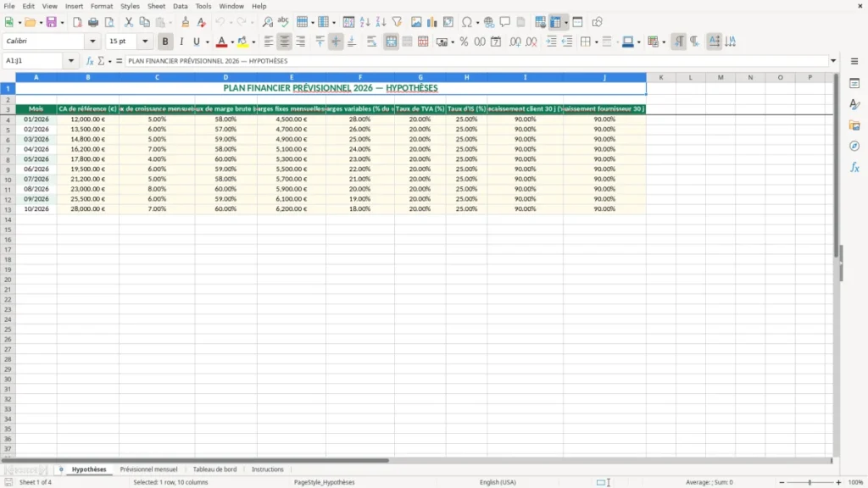Open the special character Omega icon
The image size is (868, 488).
point(467,22)
